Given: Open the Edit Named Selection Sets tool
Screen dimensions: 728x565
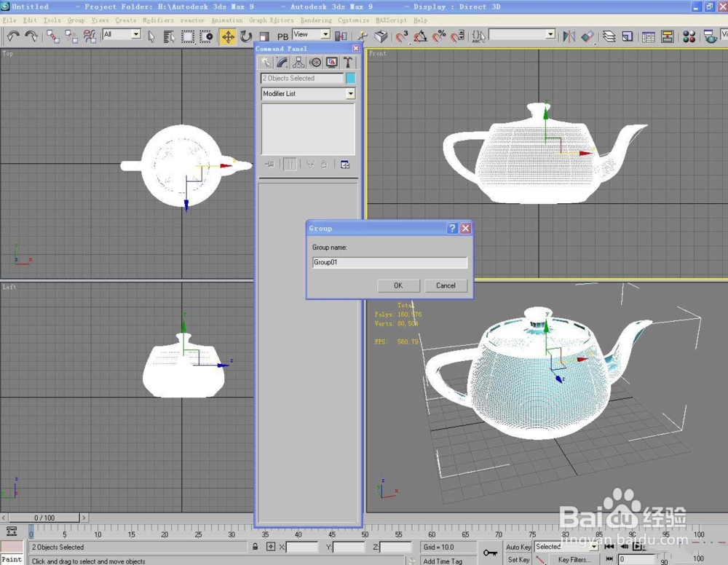Looking at the screenshot, I should (478, 36).
